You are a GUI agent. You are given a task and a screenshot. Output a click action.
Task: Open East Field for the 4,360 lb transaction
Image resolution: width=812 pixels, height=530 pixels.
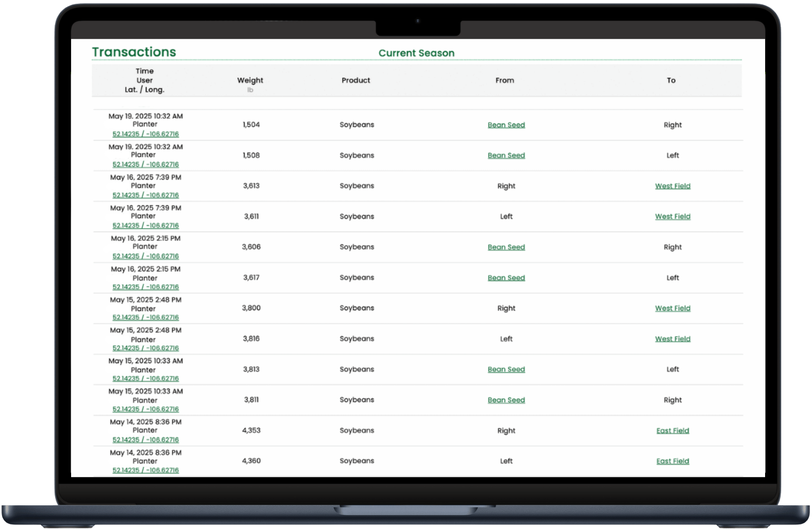tap(673, 460)
